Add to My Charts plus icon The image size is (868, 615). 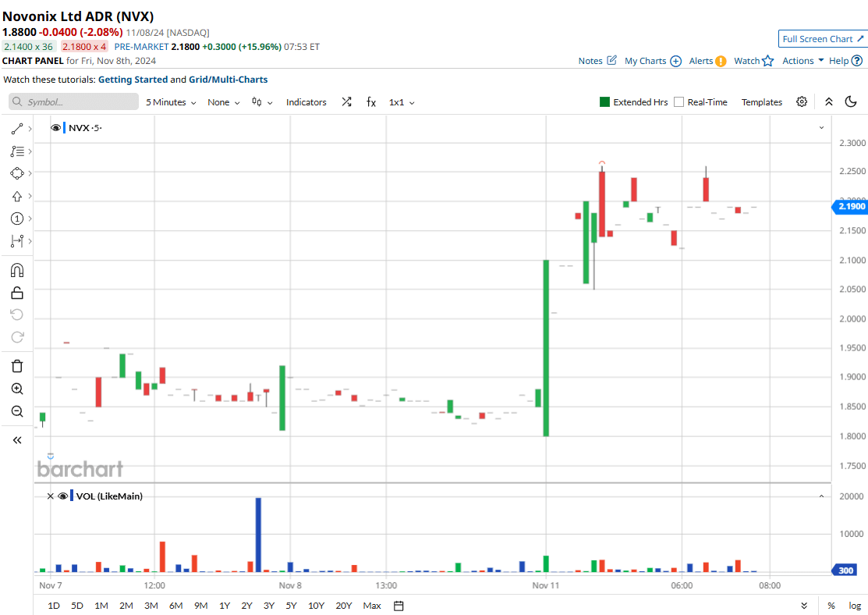[676, 61]
